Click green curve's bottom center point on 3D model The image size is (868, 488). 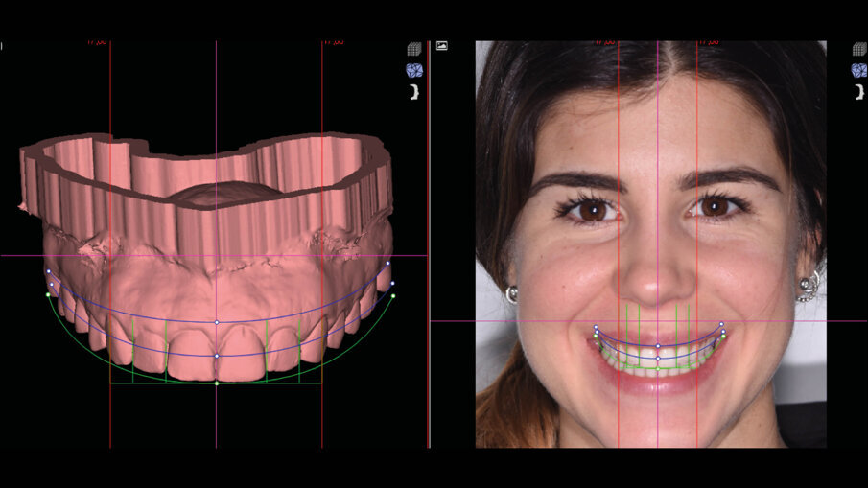(x=217, y=383)
